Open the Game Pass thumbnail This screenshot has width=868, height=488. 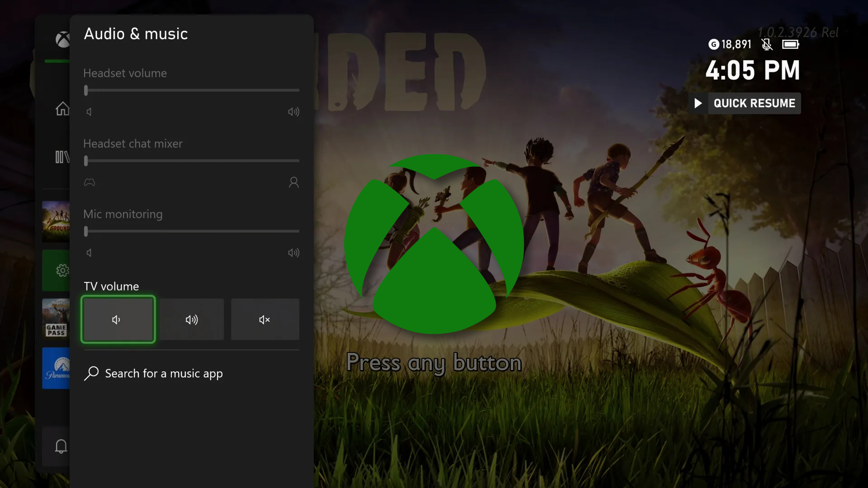(56, 319)
